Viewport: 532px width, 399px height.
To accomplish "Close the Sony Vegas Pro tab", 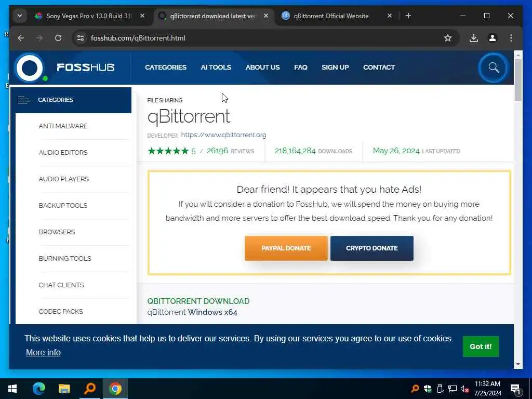I will (142, 16).
